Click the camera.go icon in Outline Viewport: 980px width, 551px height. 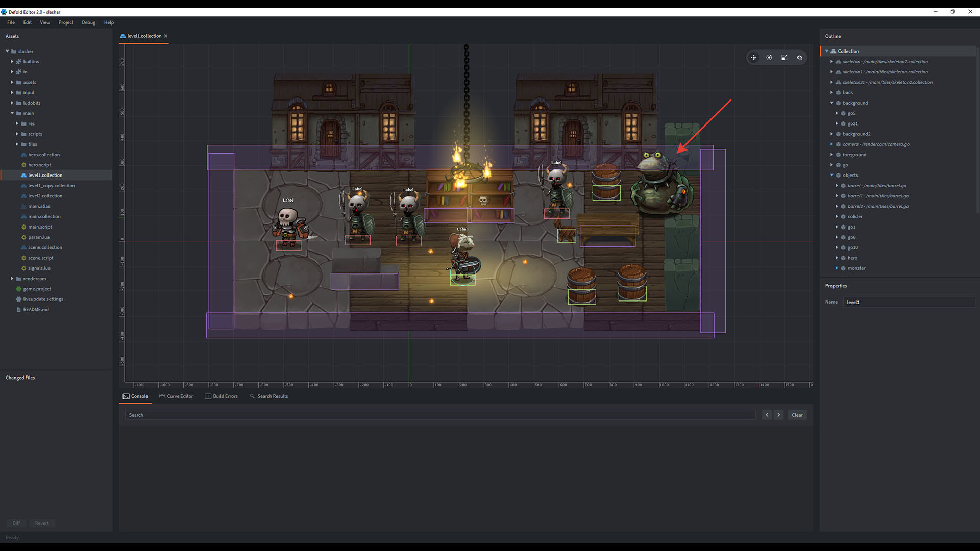tap(840, 144)
